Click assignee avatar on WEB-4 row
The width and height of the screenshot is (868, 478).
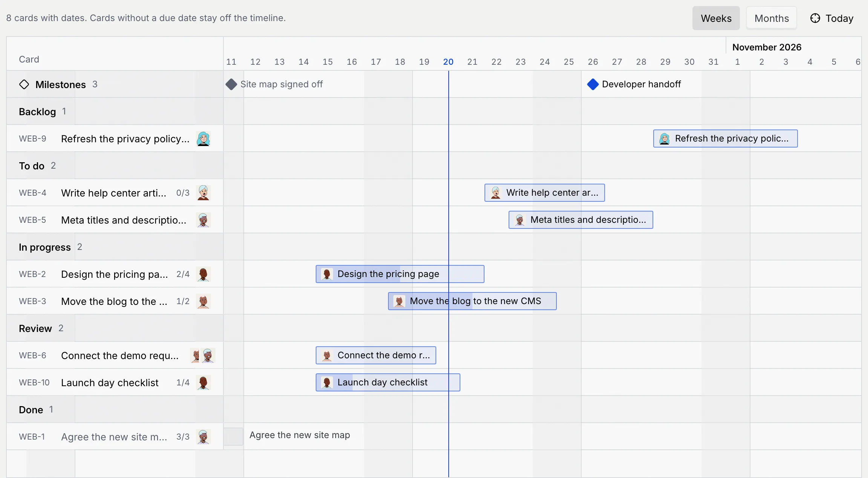point(203,193)
